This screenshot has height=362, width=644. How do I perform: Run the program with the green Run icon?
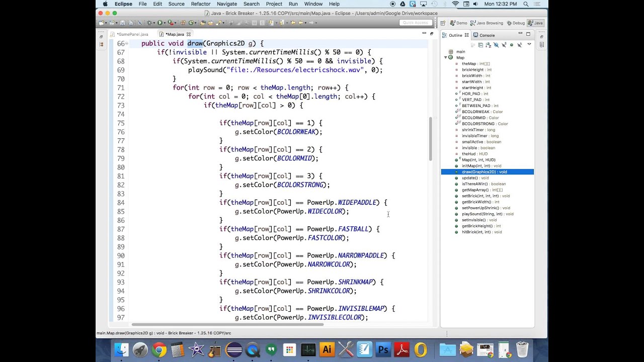(x=160, y=23)
